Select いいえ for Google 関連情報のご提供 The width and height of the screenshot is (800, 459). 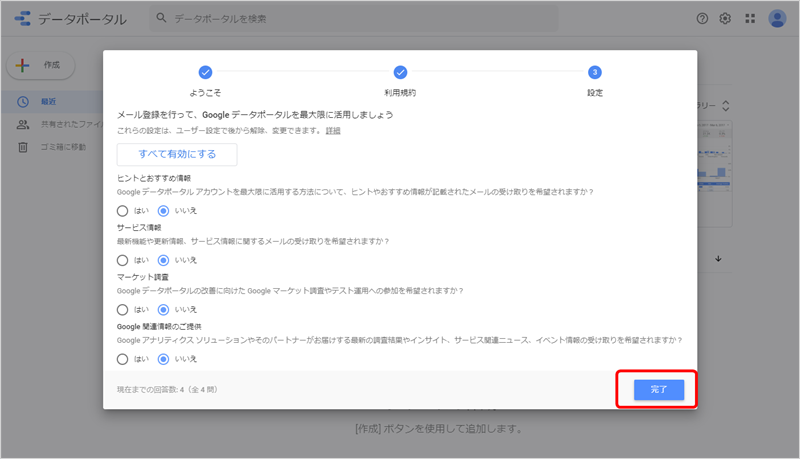point(163,359)
